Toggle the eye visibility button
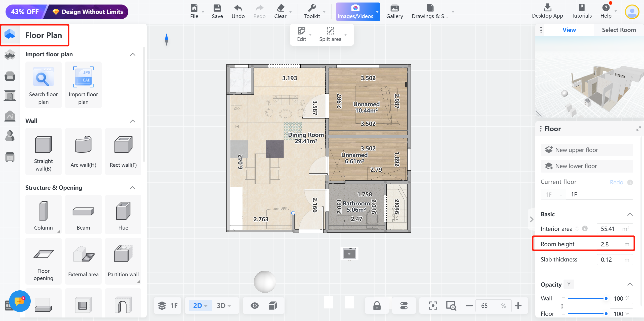The image size is (644, 321). point(255,306)
